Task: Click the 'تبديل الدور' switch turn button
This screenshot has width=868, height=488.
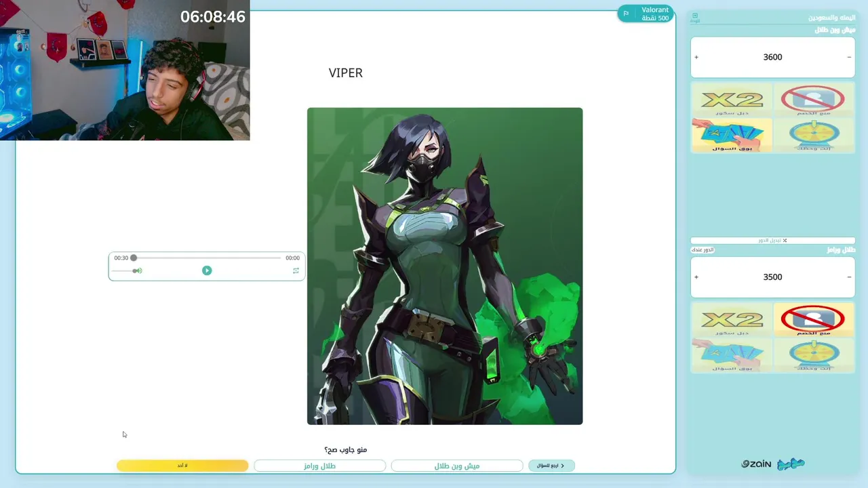Action: (772, 241)
